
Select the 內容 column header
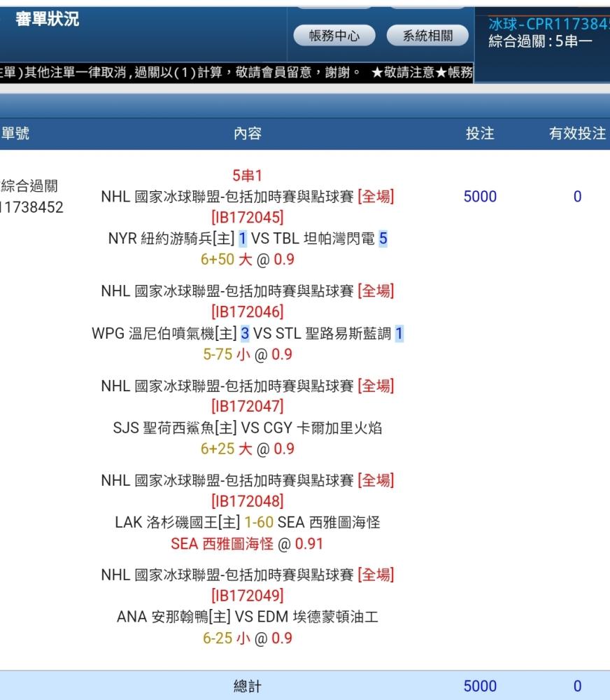pos(248,134)
